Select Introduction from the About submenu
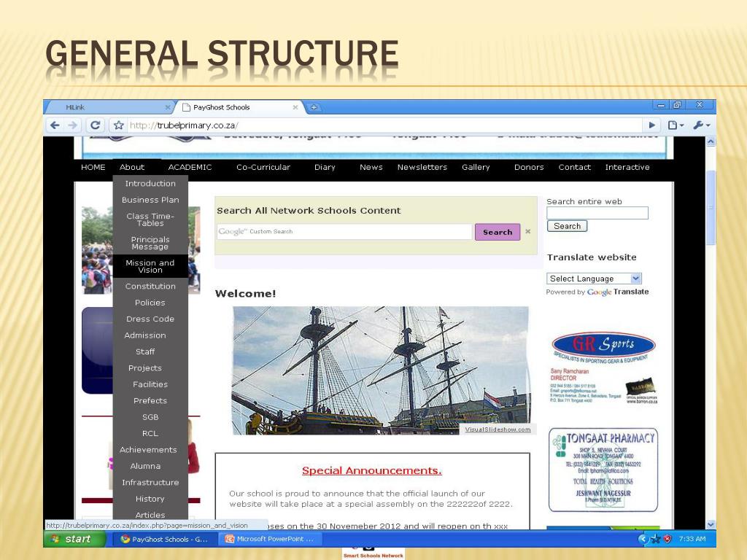Screen dimensions: 747x560 pyautogui.click(x=150, y=183)
